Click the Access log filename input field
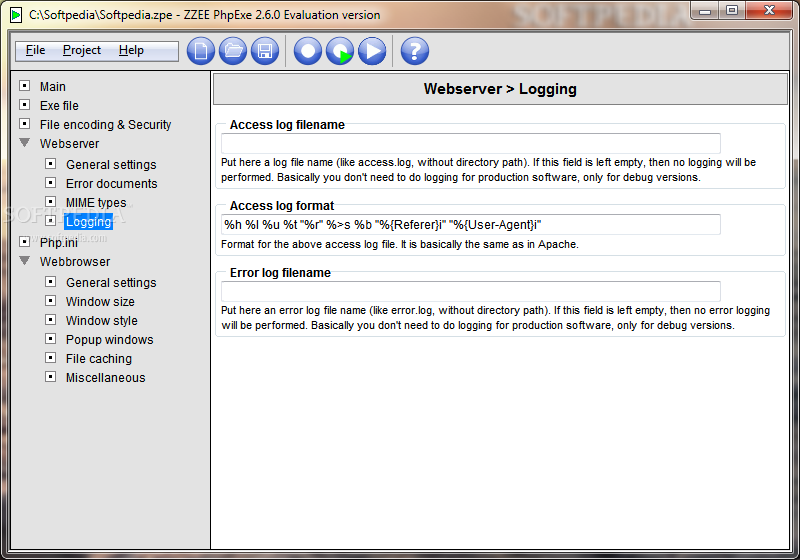 click(x=470, y=143)
